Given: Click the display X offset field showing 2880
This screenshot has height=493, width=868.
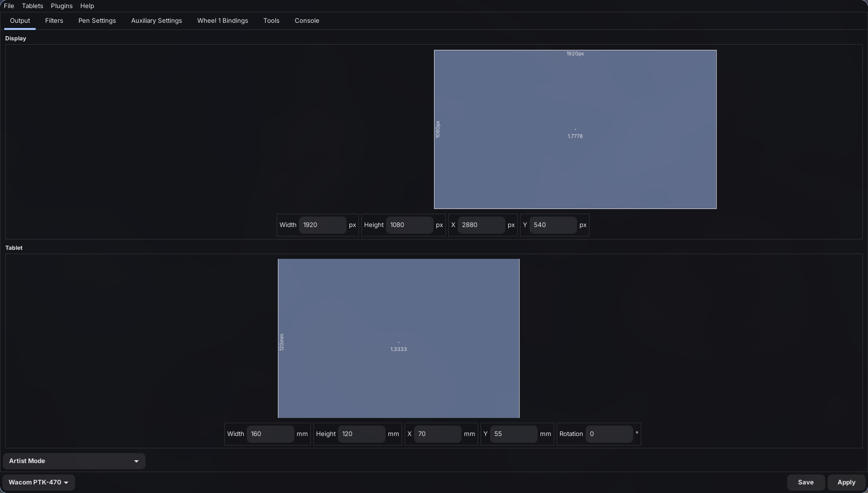Looking at the screenshot, I should click(x=481, y=225).
